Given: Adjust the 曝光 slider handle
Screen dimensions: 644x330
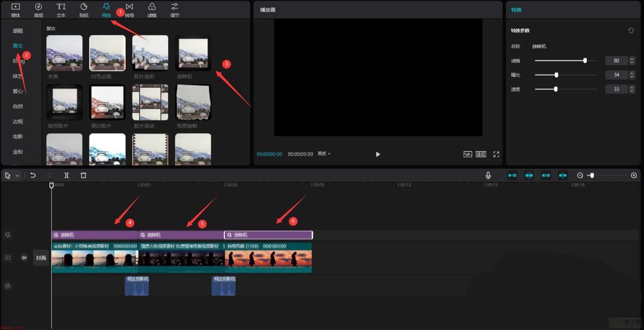Looking at the screenshot, I should click(x=556, y=75).
